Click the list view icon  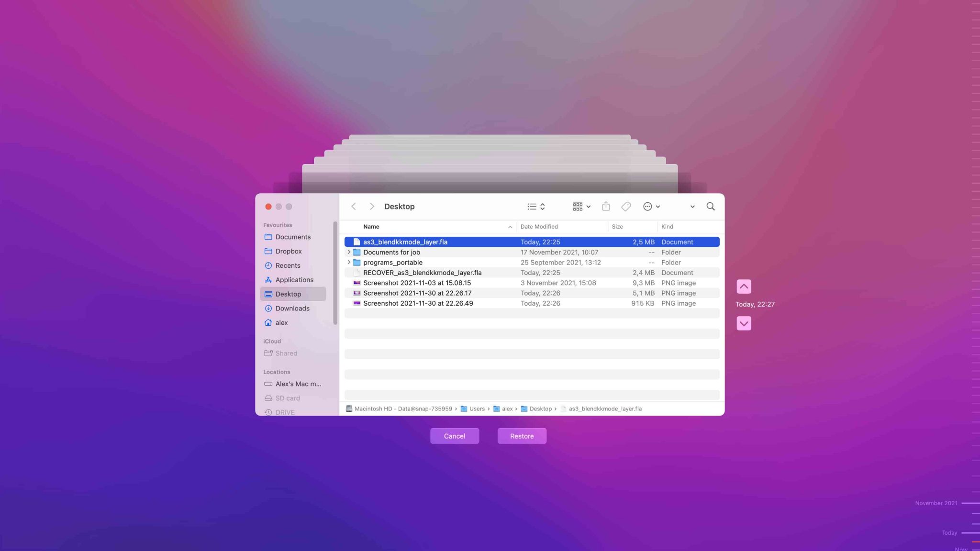[532, 207]
